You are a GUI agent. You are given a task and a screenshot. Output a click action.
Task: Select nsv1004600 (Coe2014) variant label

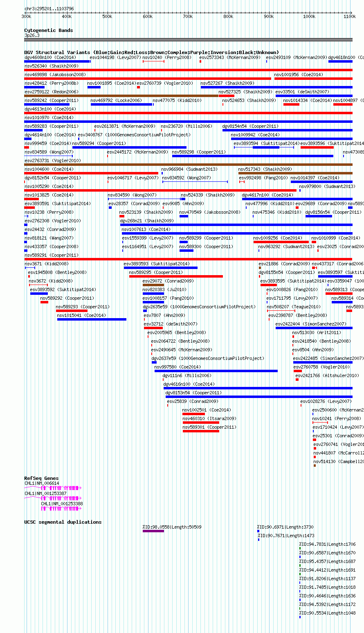pos(49,169)
